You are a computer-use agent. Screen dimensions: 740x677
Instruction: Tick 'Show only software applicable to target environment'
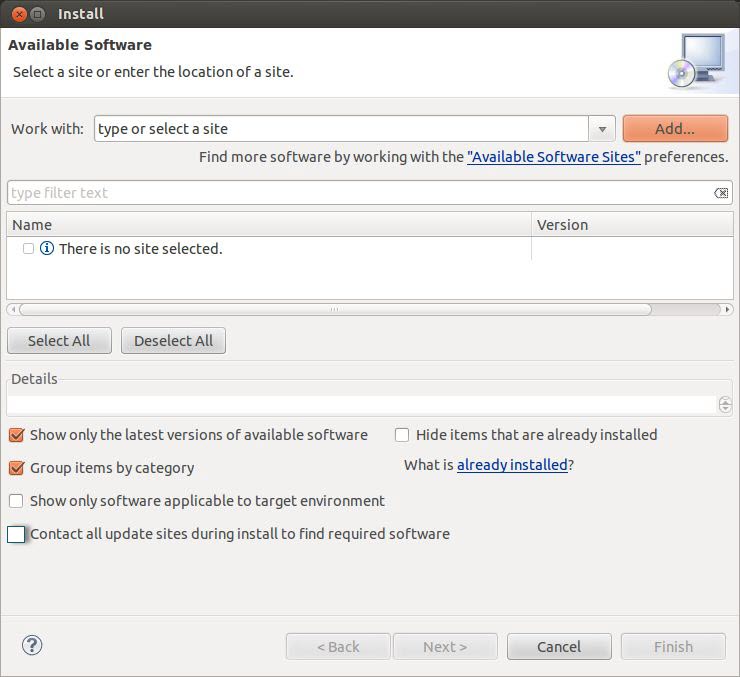(16, 501)
